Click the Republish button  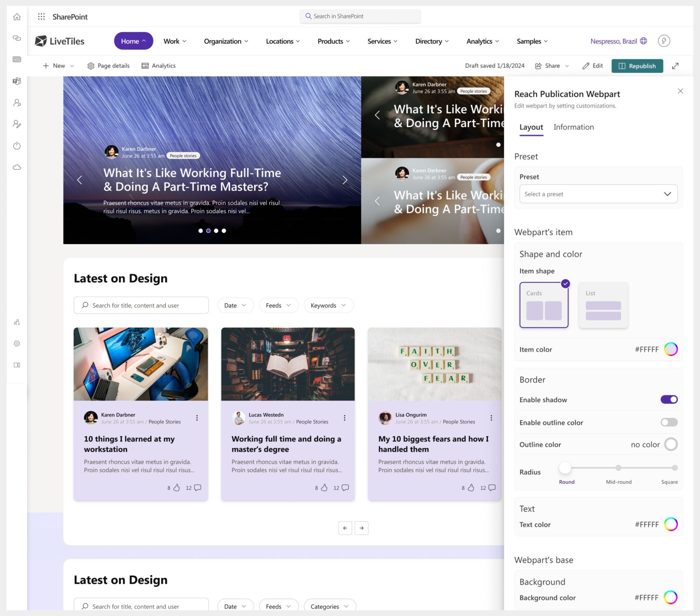pyautogui.click(x=637, y=65)
